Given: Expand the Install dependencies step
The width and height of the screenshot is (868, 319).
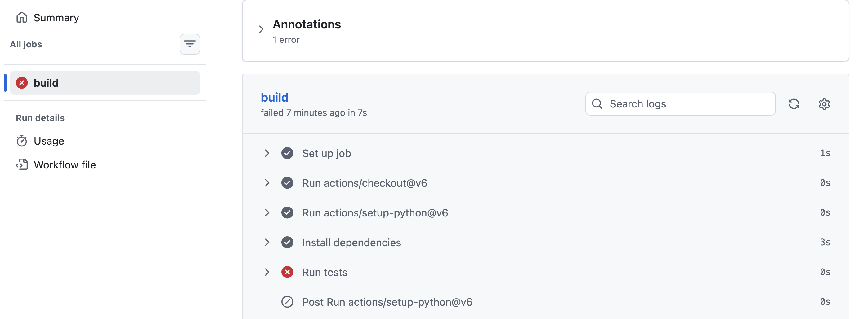Looking at the screenshot, I should click(x=267, y=242).
